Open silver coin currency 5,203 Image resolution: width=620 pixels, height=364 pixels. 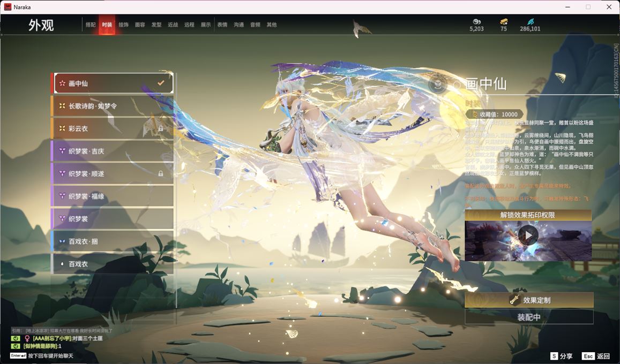476,25
